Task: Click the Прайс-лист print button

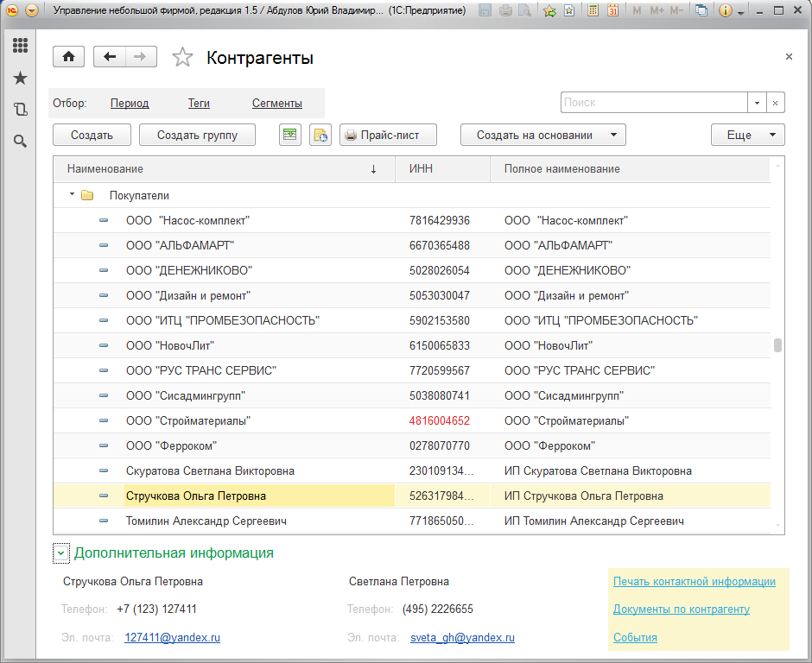Action: pos(388,135)
